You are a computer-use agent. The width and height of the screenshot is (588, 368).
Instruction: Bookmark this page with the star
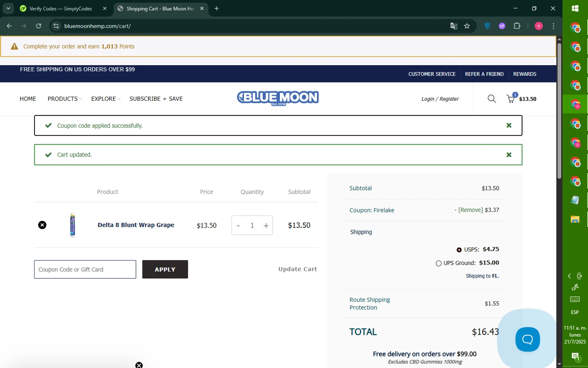pos(467,26)
